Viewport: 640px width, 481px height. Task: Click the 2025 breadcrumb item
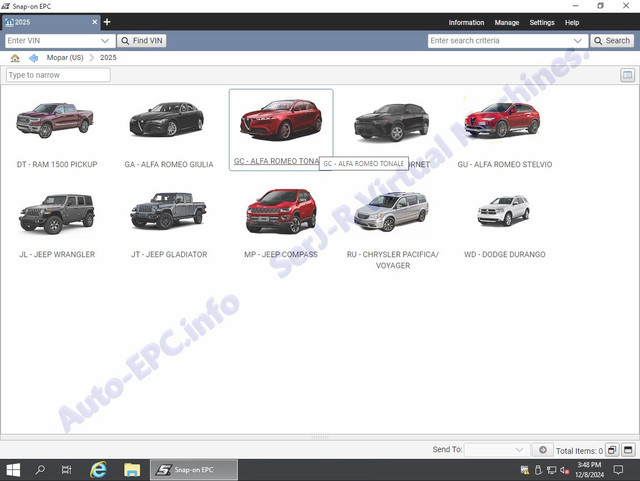pyautogui.click(x=108, y=58)
